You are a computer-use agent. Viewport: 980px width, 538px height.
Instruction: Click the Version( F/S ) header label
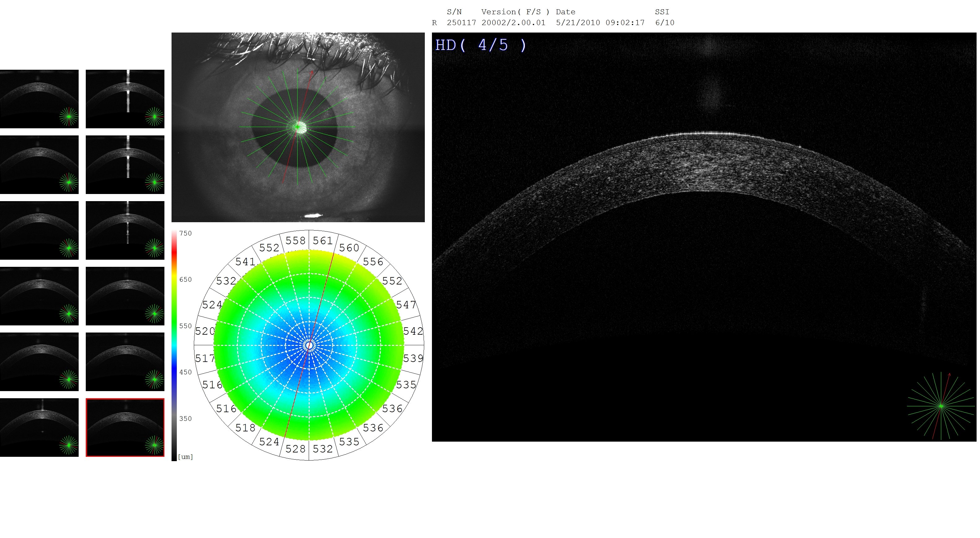coord(516,12)
